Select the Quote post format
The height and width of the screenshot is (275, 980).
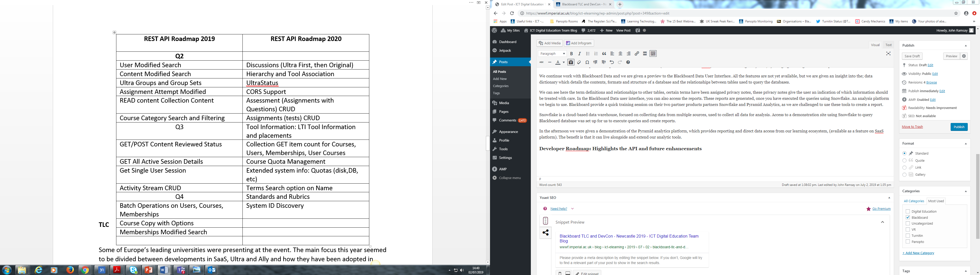(x=904, y=160)
